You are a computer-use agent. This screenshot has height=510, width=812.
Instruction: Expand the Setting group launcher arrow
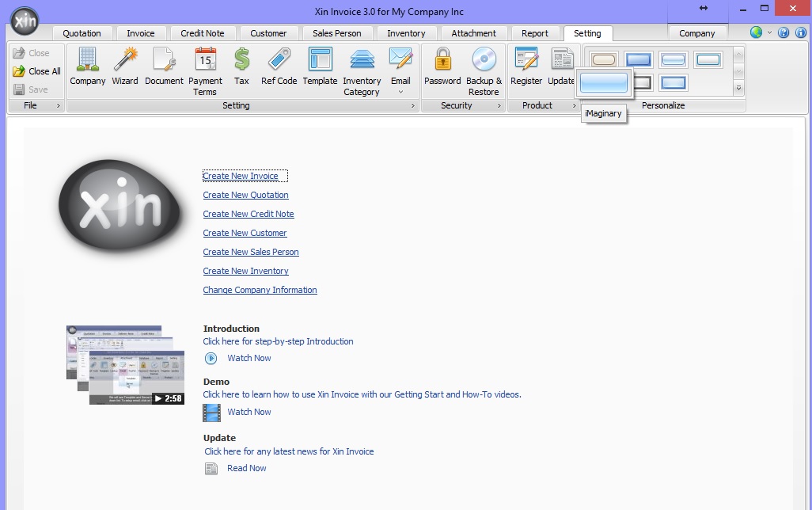coord(413,106)
